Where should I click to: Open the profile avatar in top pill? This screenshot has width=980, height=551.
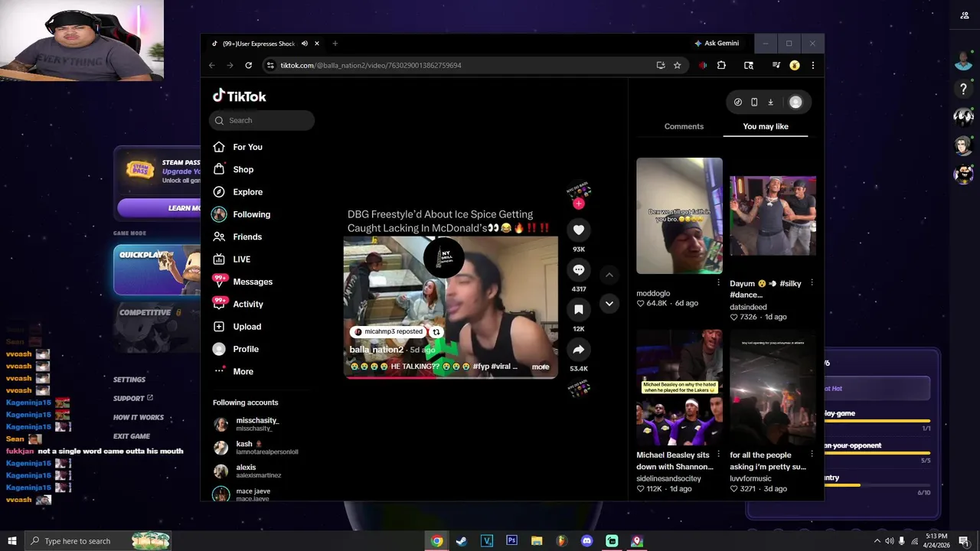point(795,102)
